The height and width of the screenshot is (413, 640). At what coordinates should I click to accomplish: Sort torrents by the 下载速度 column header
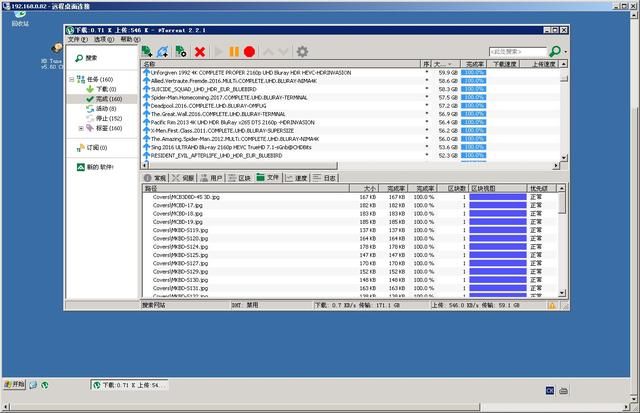tap(504, 64)
